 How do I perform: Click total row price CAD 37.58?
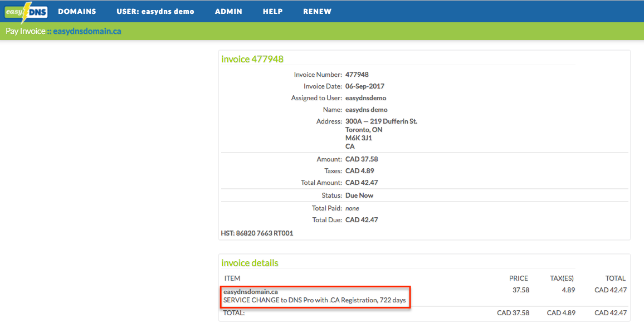(x=514, y=313)
